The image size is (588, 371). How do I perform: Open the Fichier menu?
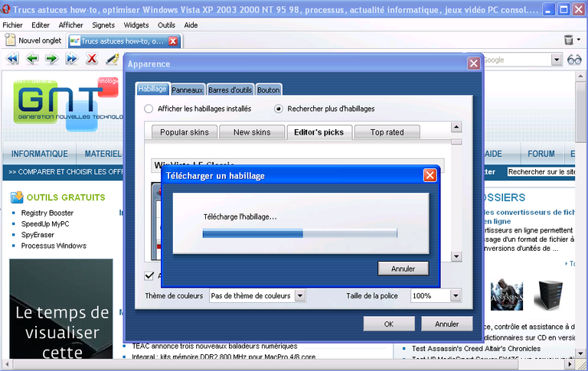click(x=13, y=25)
